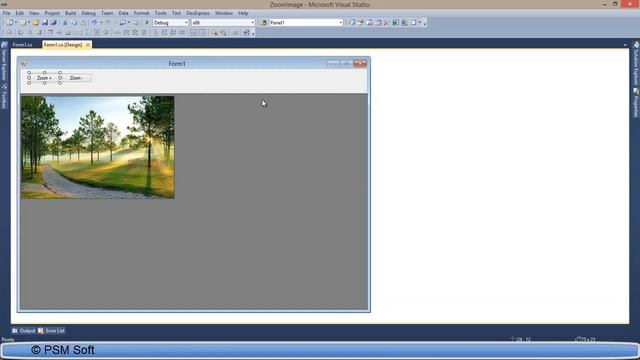
Task: Select the Form1.cs [Design] tab
Action: tap(63, 44)
